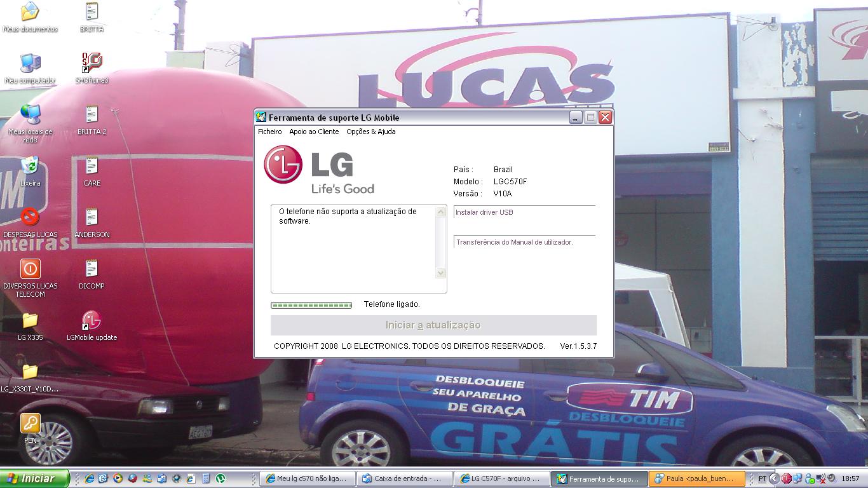Click the taskbar clock 18:57
The image size is (868, 488).
pyautogui.click(x=850, y=478)
